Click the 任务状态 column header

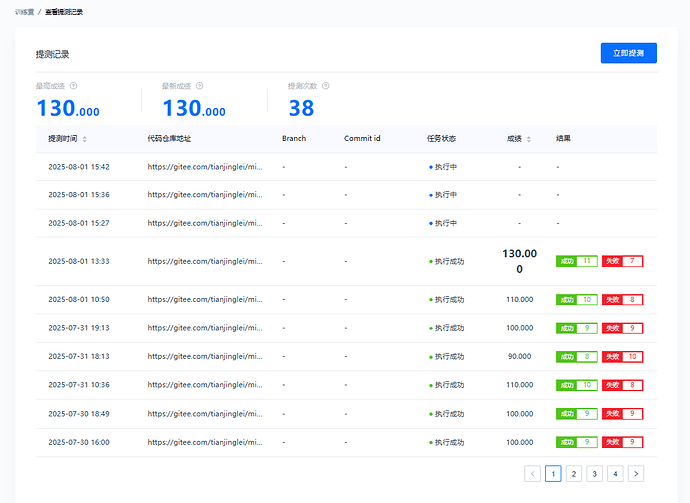click(x=441, y=139)
